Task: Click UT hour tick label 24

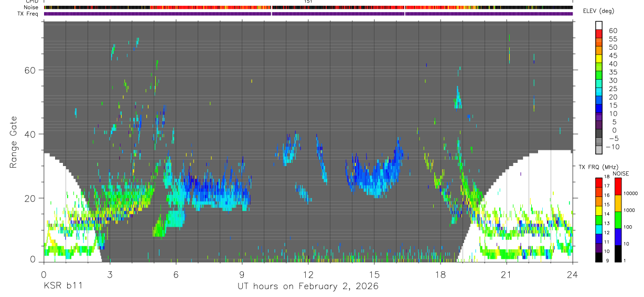Action: (x=572, y=274)
